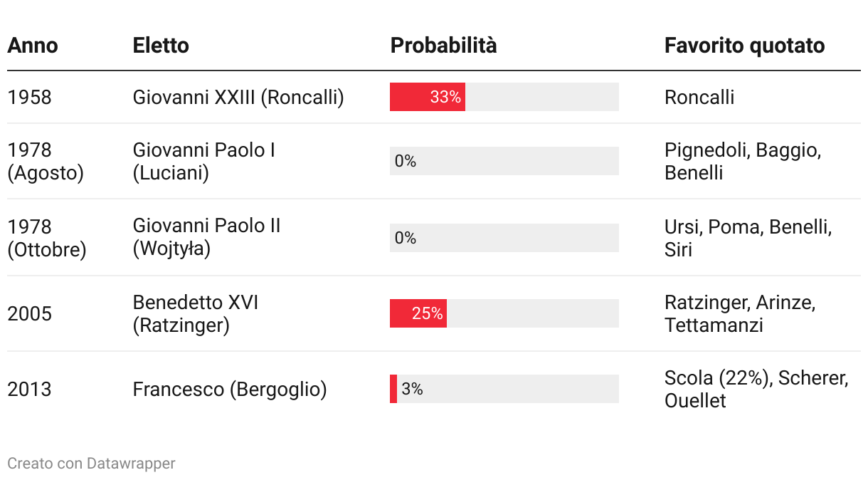868x480 pixels.
Task: Click the Anno column header
Action: point(33,46)
